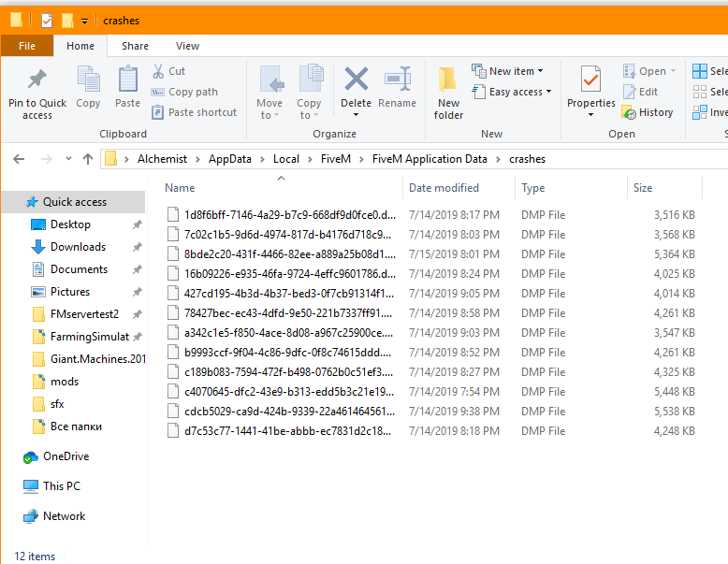Image resolution: width=728 pixels, height=564 pixels.
Task: Switch to the View ribbon tab
Action: point(187,46)
